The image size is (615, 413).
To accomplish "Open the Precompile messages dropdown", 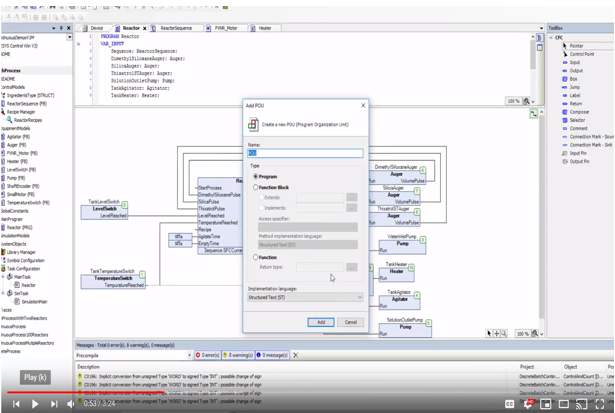I will pos(133,355).
